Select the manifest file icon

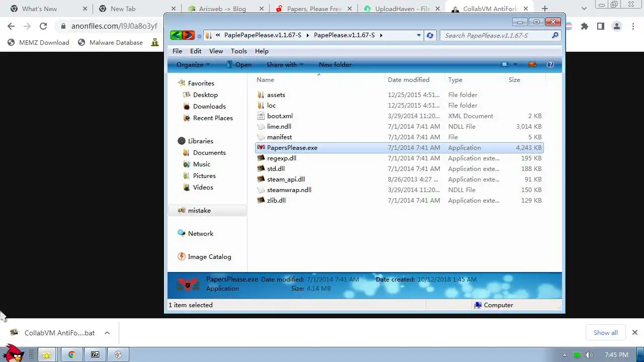click(261, 137)
